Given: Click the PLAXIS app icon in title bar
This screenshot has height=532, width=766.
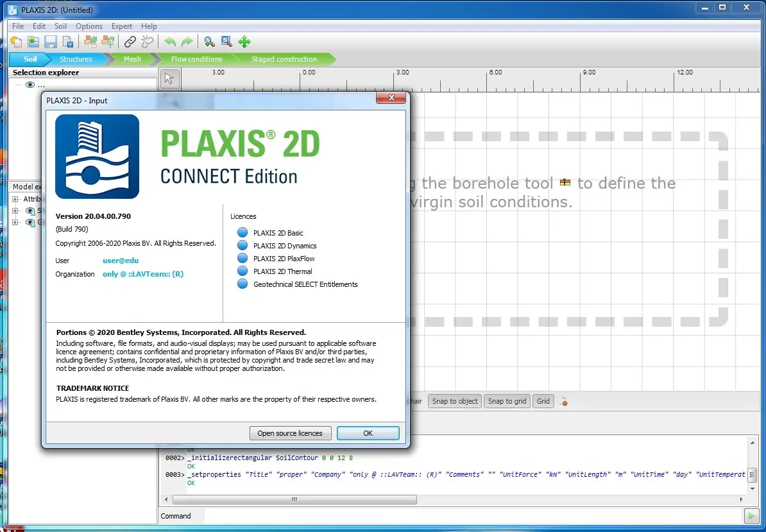Looking at the screenshot, I should coord(13,10).
